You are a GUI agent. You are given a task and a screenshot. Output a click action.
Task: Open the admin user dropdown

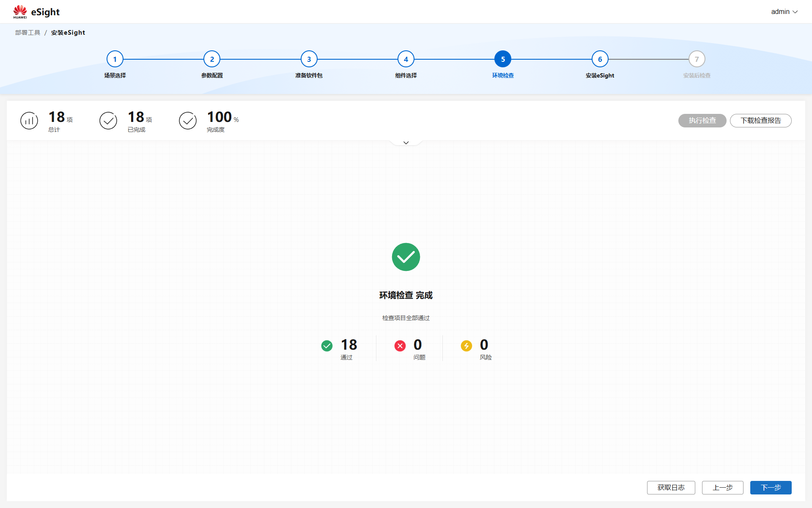pyautogui.click(x=784, y=12)
